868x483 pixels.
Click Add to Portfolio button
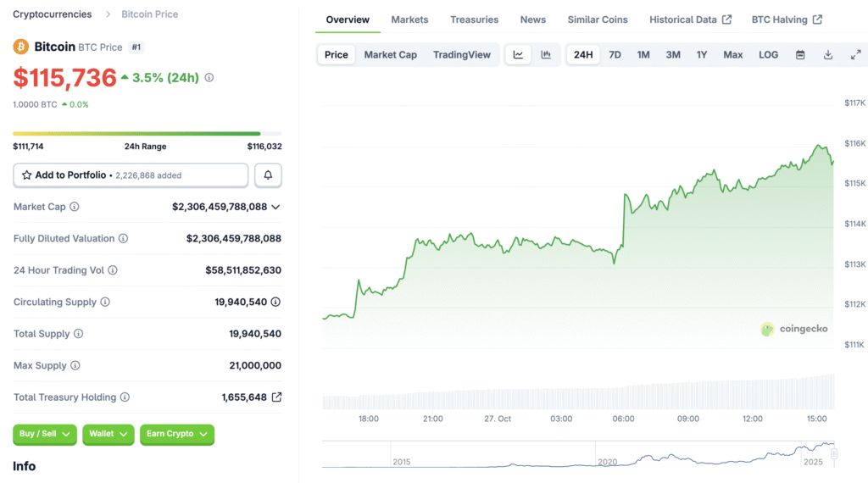(x=131, y=175)
